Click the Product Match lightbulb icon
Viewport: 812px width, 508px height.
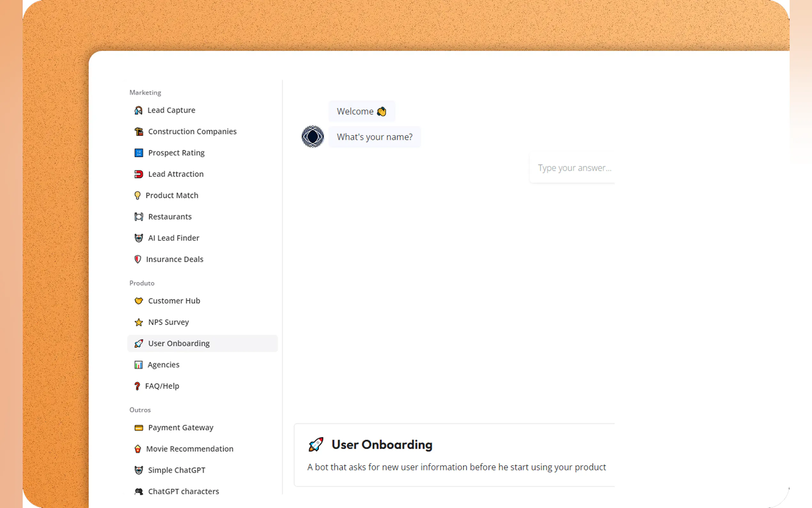(137, 195)
